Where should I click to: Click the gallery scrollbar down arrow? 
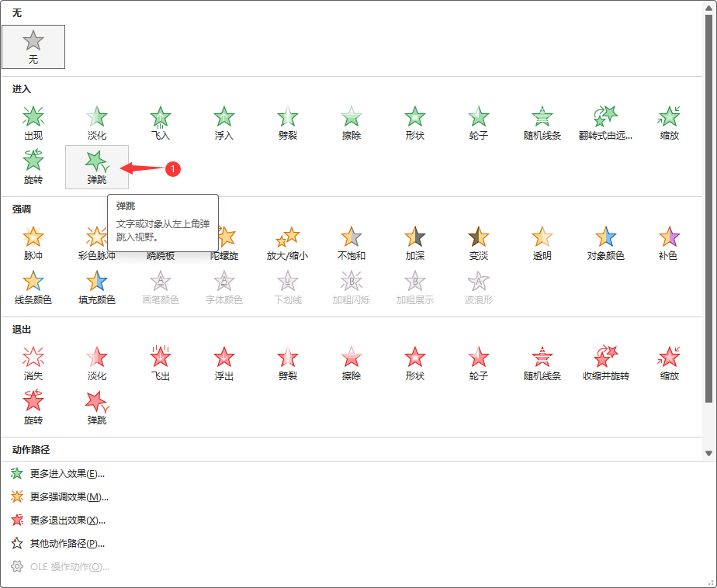tap(708, 453)
